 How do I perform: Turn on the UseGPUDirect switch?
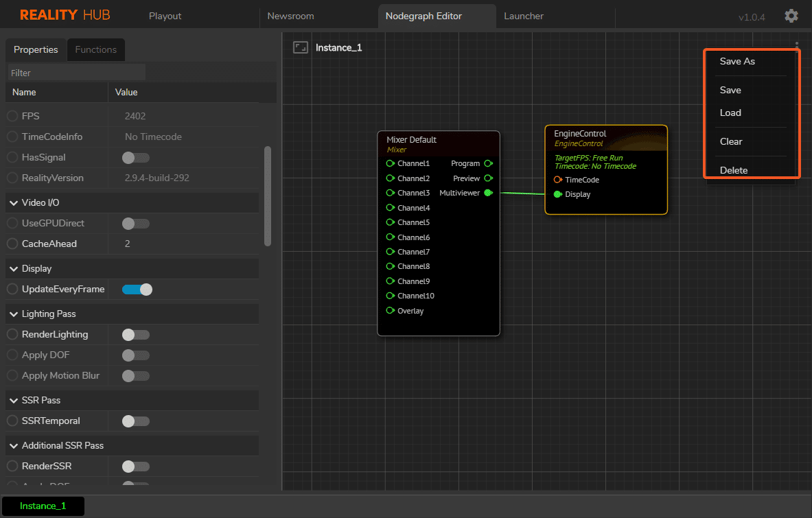(x=135, y=224)
